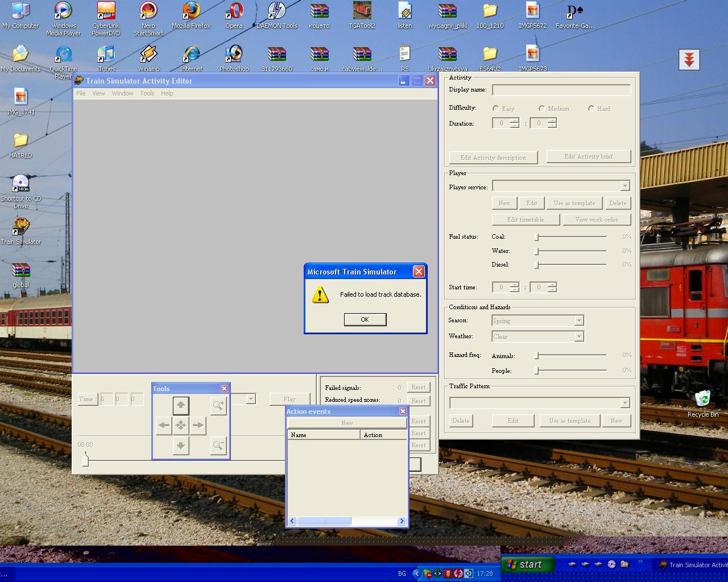
Task: Click the Action events horizontal scrollbar
Action: coord(347,521)
